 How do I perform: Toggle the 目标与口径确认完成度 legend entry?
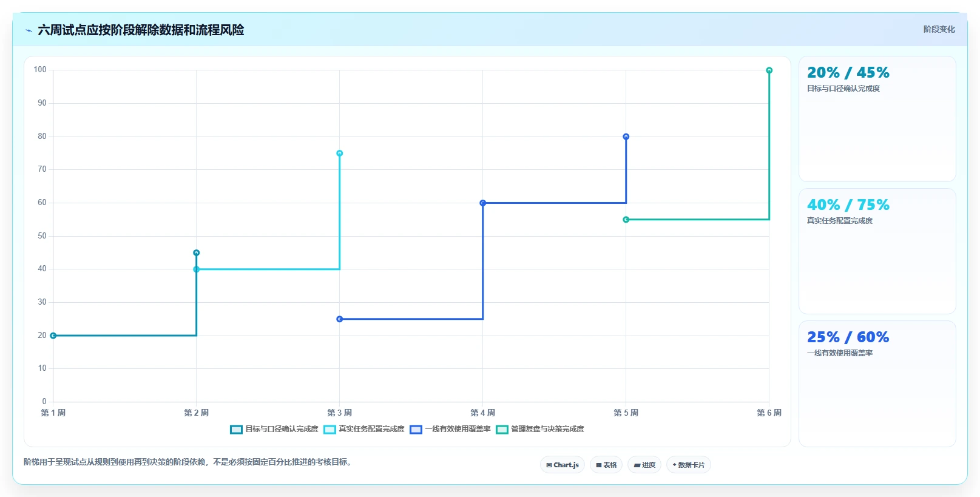[274, 429]
